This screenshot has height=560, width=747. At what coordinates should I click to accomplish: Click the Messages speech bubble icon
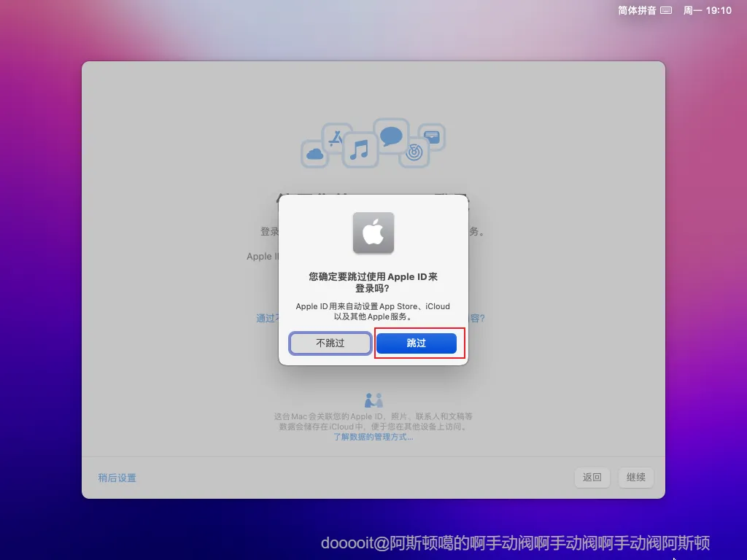(x=390, y=136)
